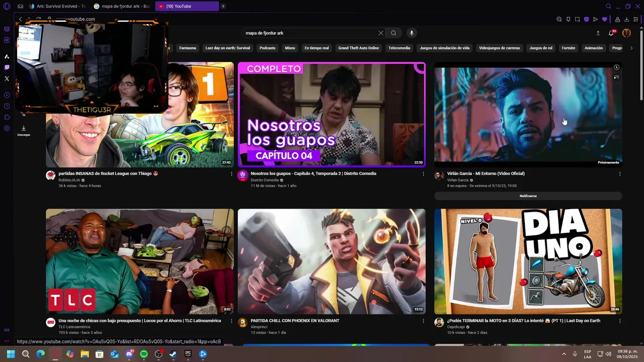644x362 pixels.
Task: Open the ad blocker shield icon
Action: pos(586,19)
